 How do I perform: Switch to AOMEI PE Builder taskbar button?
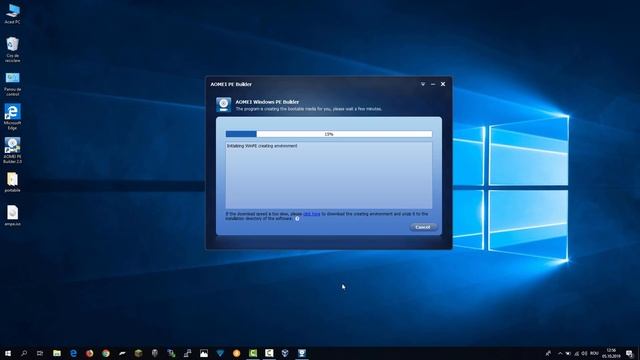coord(302,353)
